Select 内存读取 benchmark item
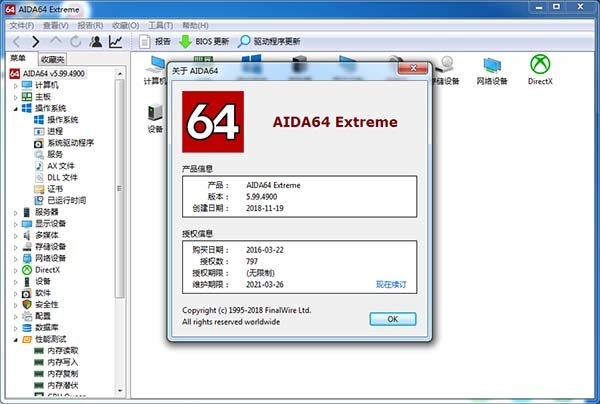 point(56,350)
